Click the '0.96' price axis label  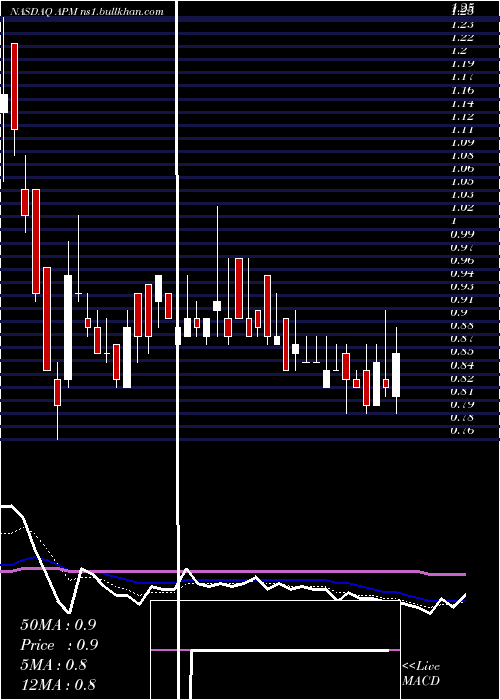[x=462, y=260]
